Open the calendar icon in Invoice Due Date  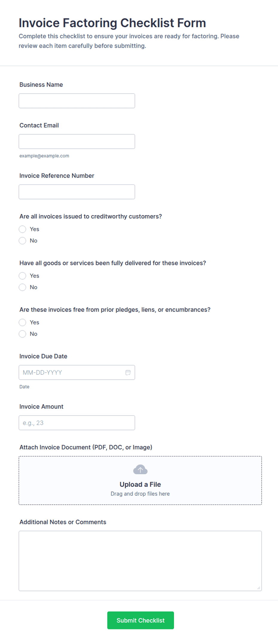(x=128, y=372)
